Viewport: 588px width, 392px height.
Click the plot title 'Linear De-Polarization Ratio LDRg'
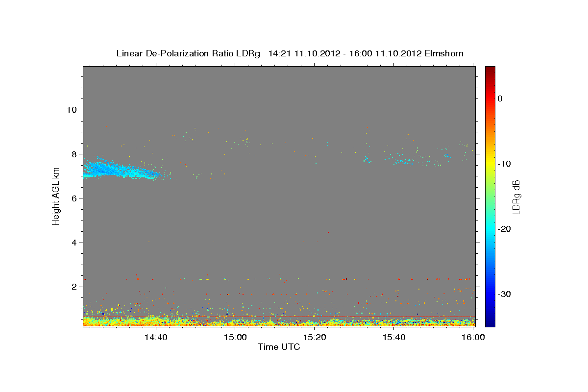tap(188, 53)
